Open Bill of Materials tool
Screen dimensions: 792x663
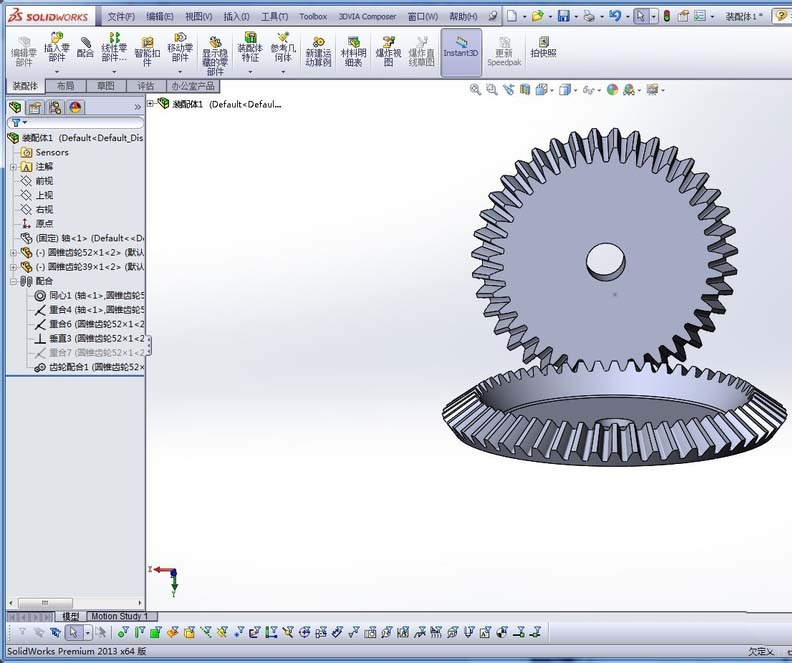[x=353, y=51]
